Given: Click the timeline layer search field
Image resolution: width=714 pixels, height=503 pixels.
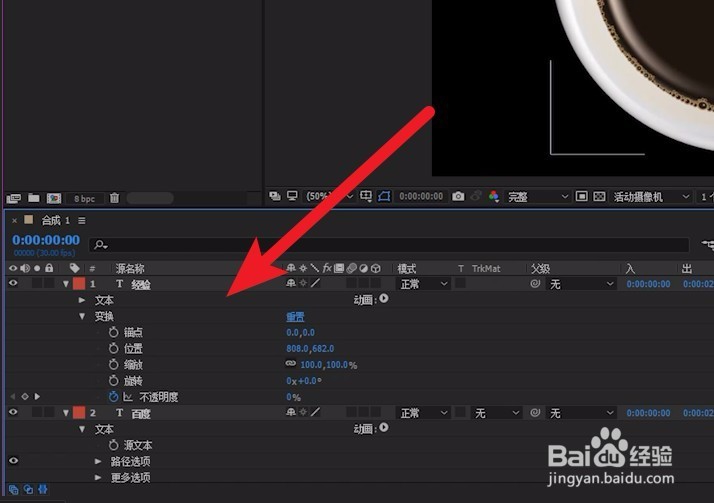Looking at the screenshot, I should tap(389, 245).
